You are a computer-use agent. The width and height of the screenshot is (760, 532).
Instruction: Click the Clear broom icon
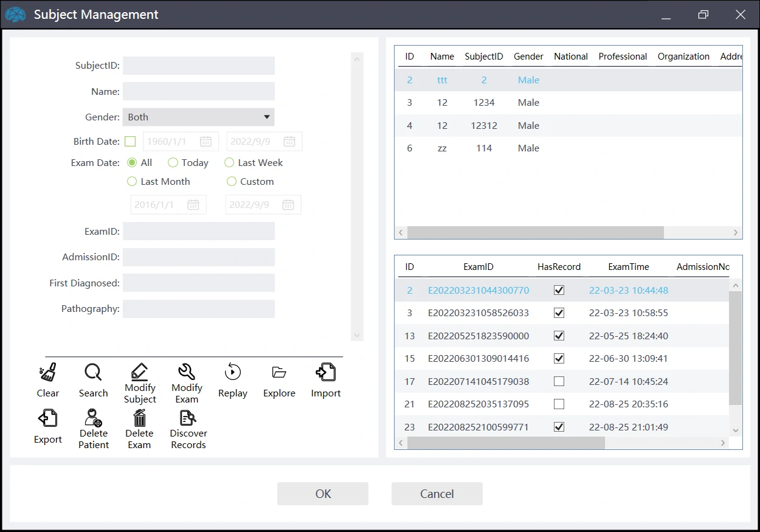(x=47, y=372)
